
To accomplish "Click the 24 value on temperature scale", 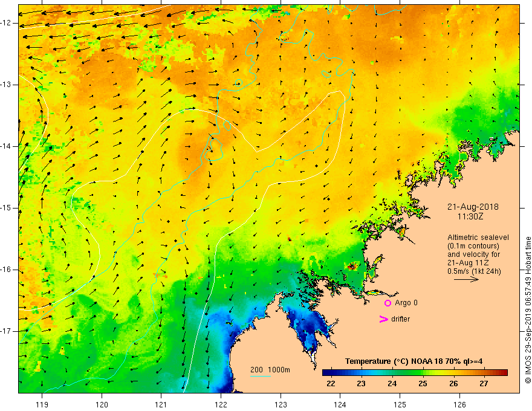I will [x=392, y=384].
